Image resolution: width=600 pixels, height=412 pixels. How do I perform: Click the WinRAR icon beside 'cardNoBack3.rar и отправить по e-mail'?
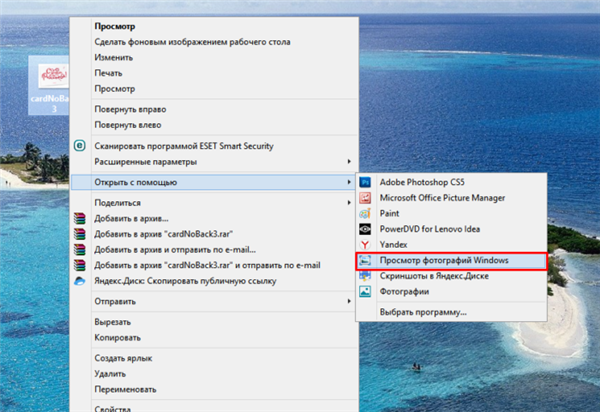(80, 265)
